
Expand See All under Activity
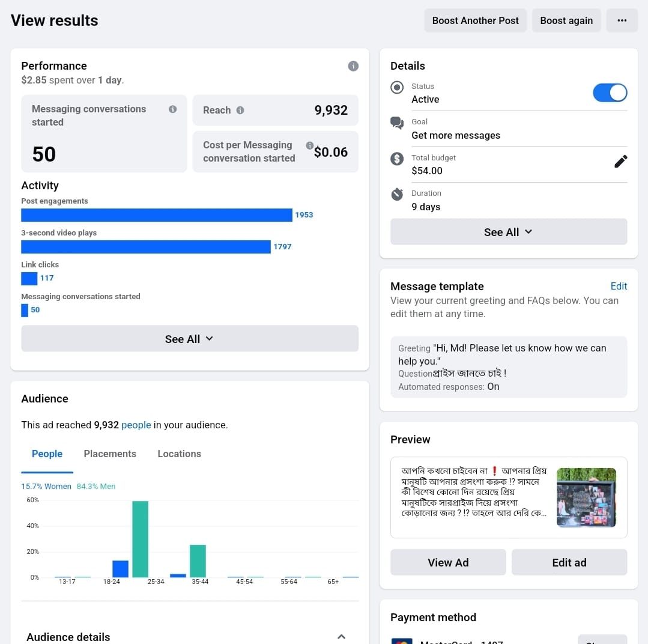190,339
